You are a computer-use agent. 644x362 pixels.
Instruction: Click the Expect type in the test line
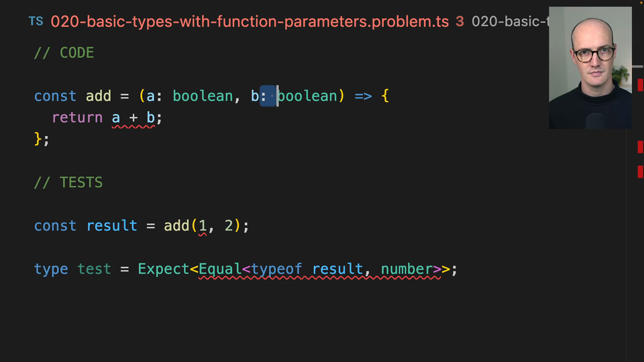(x=164, y=269)
